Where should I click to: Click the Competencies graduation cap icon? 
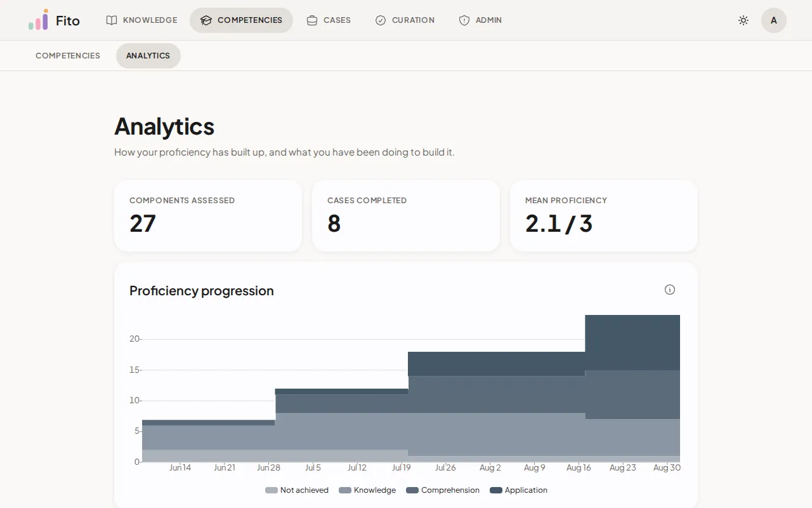tap(206, 20)
